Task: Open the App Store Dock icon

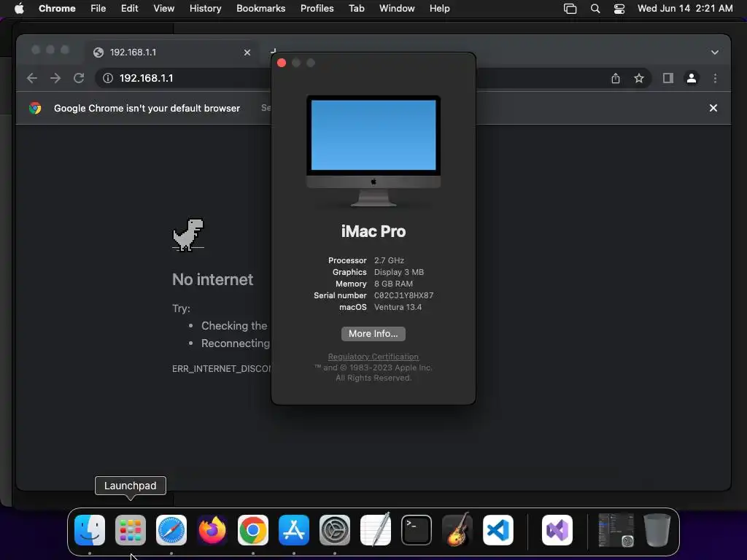Action: pyautogui.click(x=294, y=530)
